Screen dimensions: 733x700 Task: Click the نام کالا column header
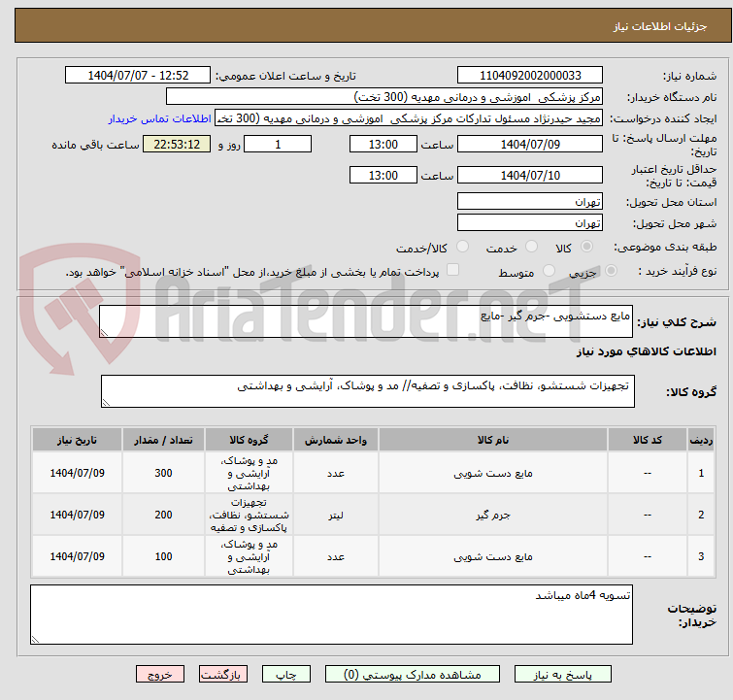[x=492, y=440]
